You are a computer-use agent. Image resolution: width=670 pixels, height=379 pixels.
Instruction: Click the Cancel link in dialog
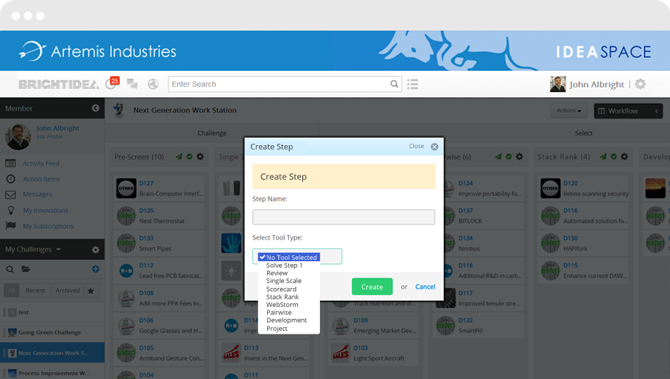pos(425,287)
